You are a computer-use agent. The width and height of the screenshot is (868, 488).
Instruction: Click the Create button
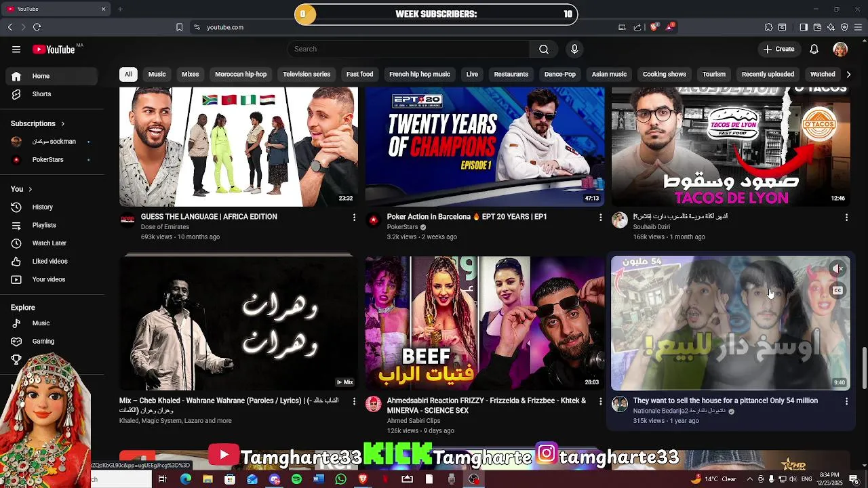coord(778,49)
